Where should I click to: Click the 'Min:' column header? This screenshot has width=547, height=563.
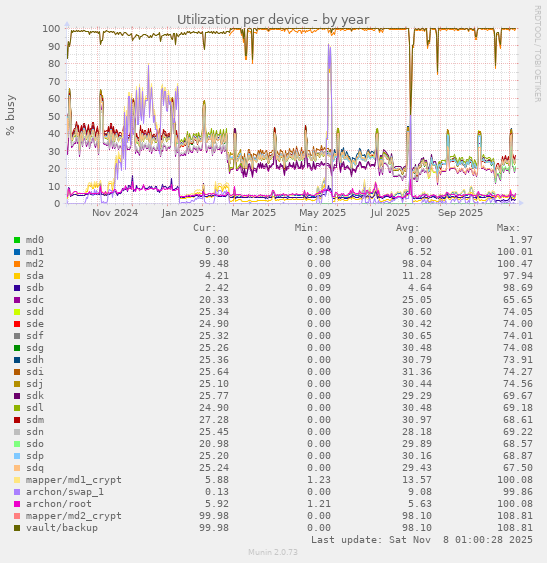pos(306,228)
